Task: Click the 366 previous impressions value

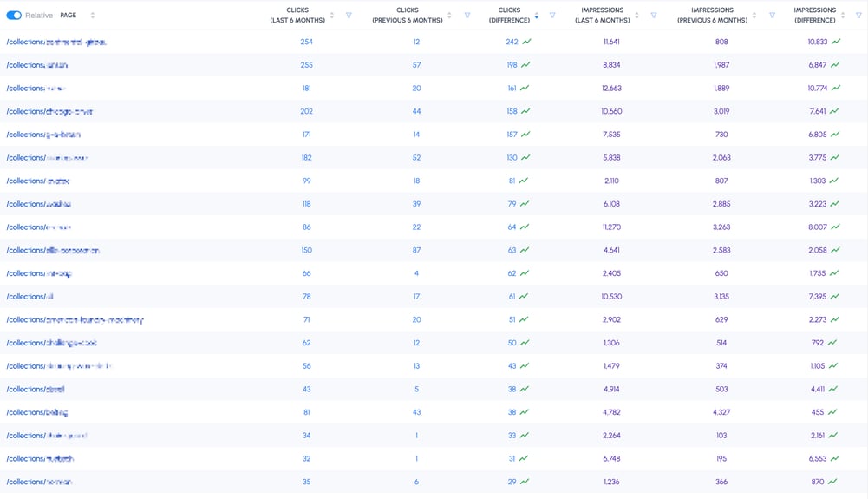Action: point(721,482)
